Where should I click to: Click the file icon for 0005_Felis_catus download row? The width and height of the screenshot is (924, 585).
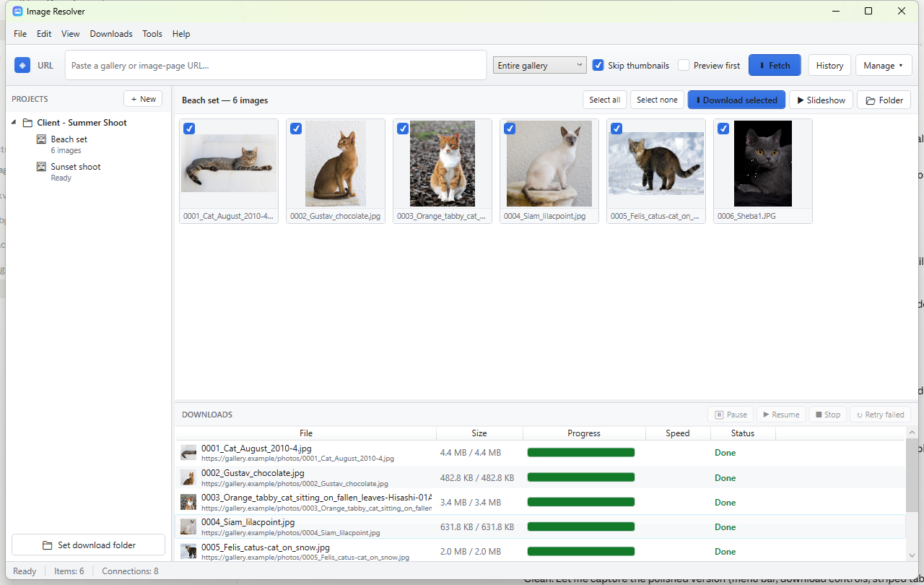[188, 551]
